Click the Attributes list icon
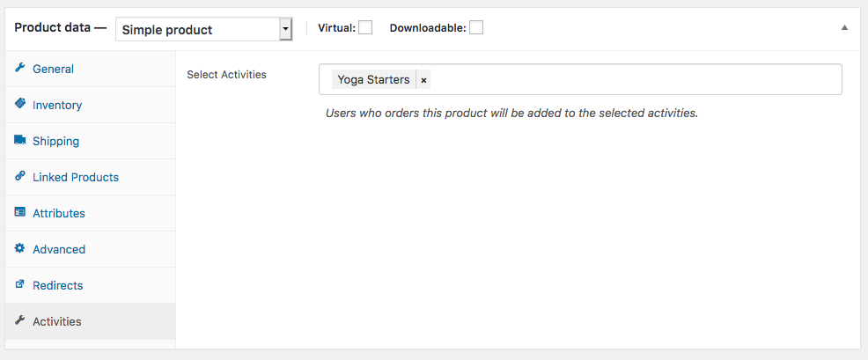The width and height of the screenshot is (868, 360). tap(20, 212)
